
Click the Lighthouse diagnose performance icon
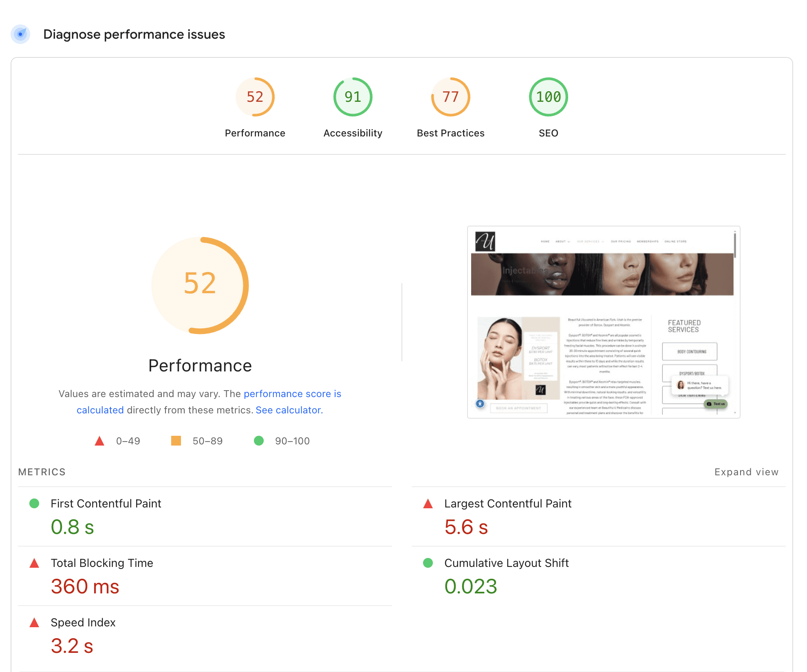[x=20, y=34]
